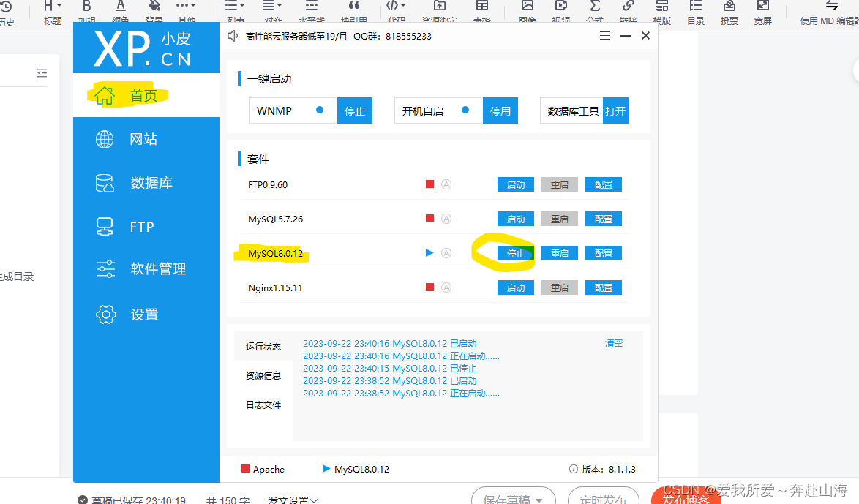Viewport: 859px width, 504px height.
Task: Select the MySQL8.0.12 label in the 套件 list
Action: coord(276,253)
